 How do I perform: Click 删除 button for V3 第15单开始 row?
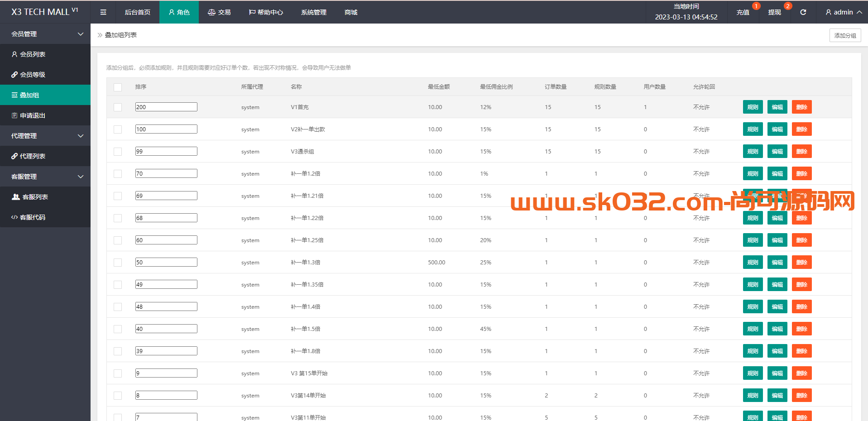coord(801,373)
